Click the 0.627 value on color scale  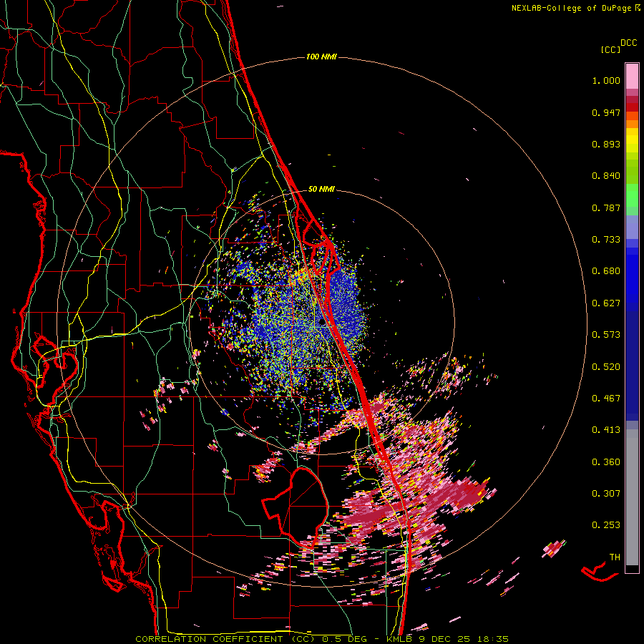[606, 303]
